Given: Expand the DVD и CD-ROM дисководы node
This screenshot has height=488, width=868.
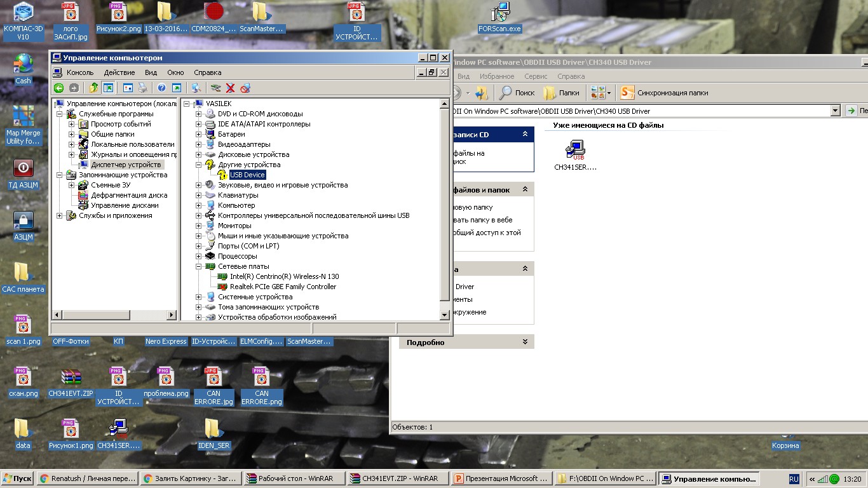Looking at the screenshot, I should pos(199,114).
